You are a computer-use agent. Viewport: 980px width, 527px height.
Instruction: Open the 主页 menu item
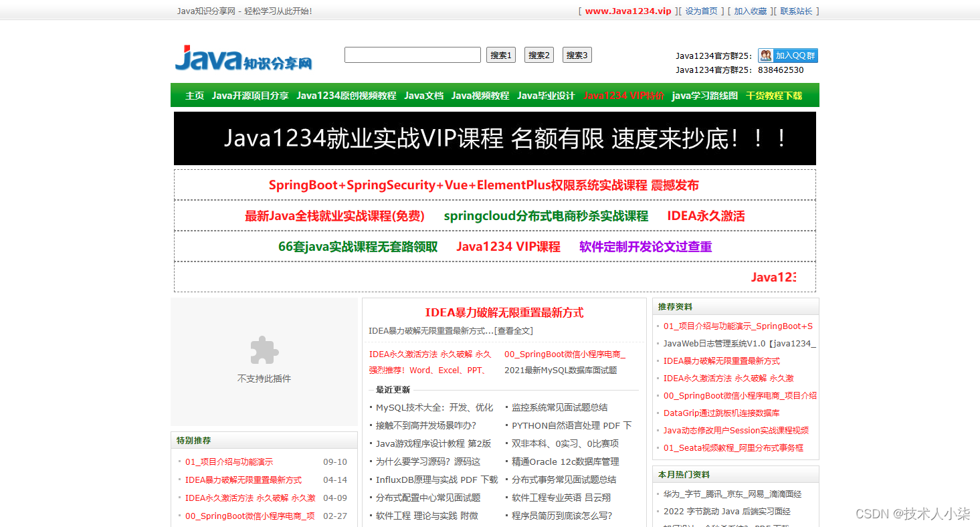pos(195,96)
